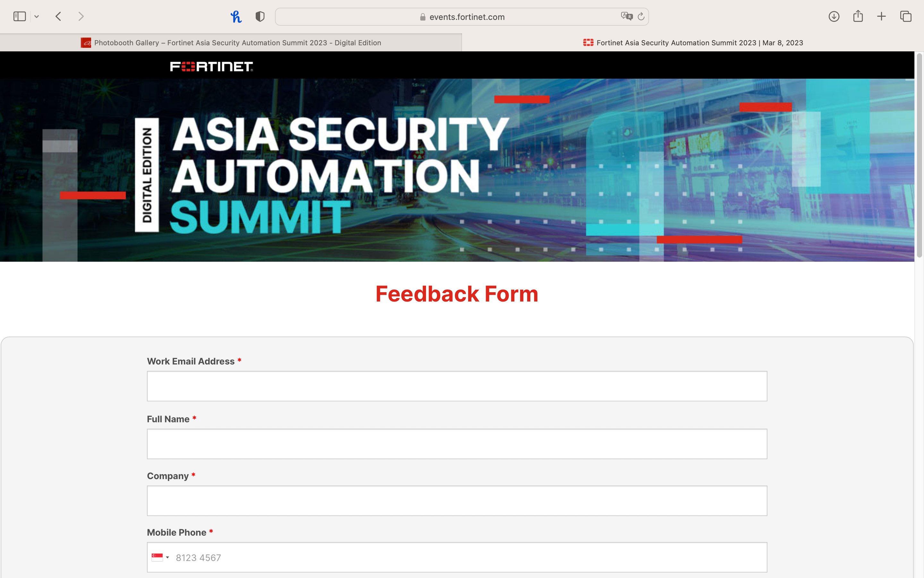Switch to the Photobooth Gallery tab
The image size is (924, 578).
tap(231, 43)
